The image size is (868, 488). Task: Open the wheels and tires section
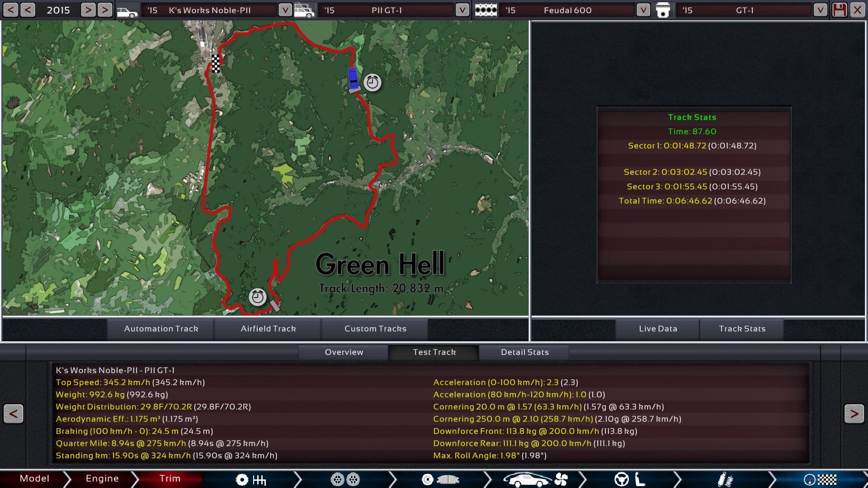point(345,479)
